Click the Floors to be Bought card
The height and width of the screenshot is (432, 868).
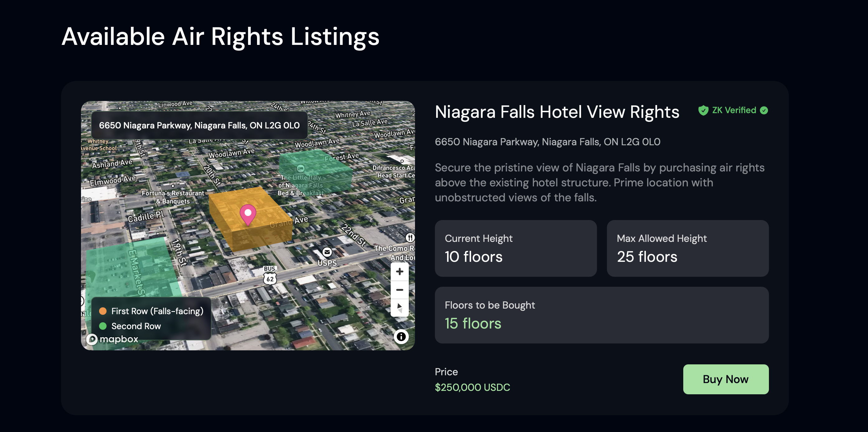tap(602, 315)
